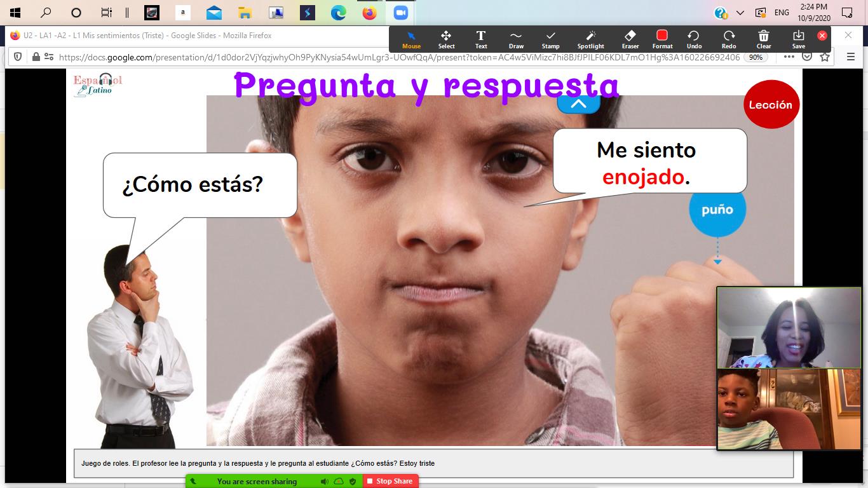
Task: Click the Undo annotation icon
Action: (x=694, y=39)
